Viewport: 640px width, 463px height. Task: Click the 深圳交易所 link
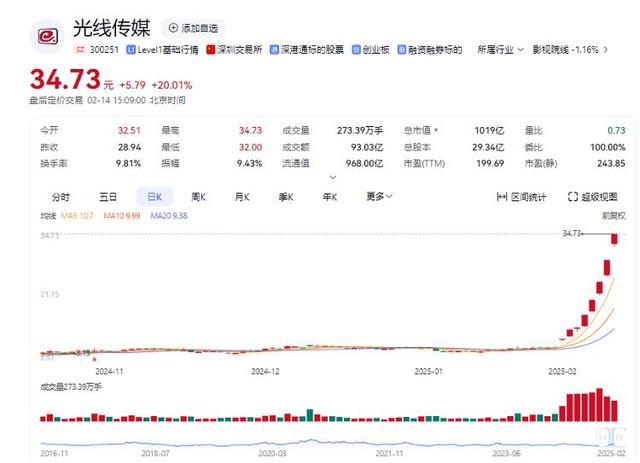[x=240, y=50]
